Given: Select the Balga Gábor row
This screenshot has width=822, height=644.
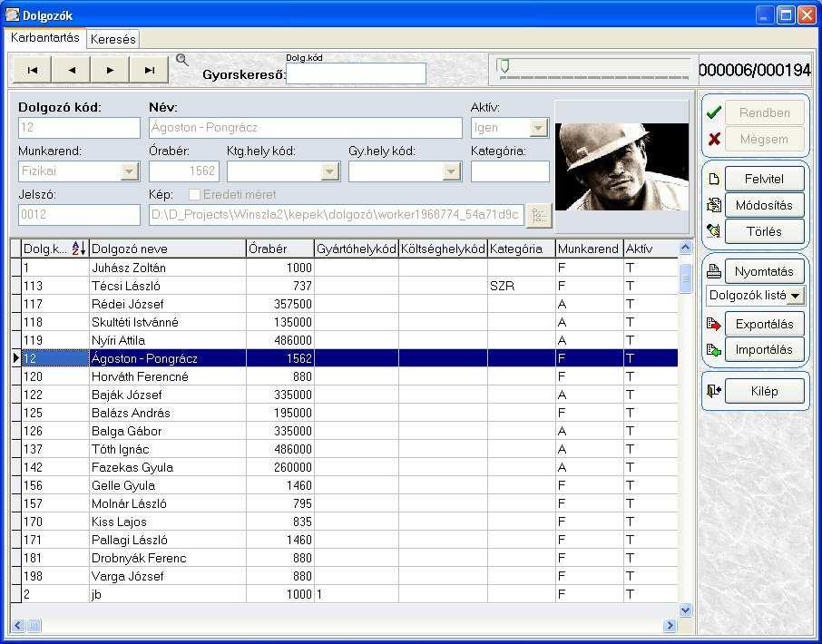Looking at the screenshot, I should pyautogui.click(x=345, y=431).
